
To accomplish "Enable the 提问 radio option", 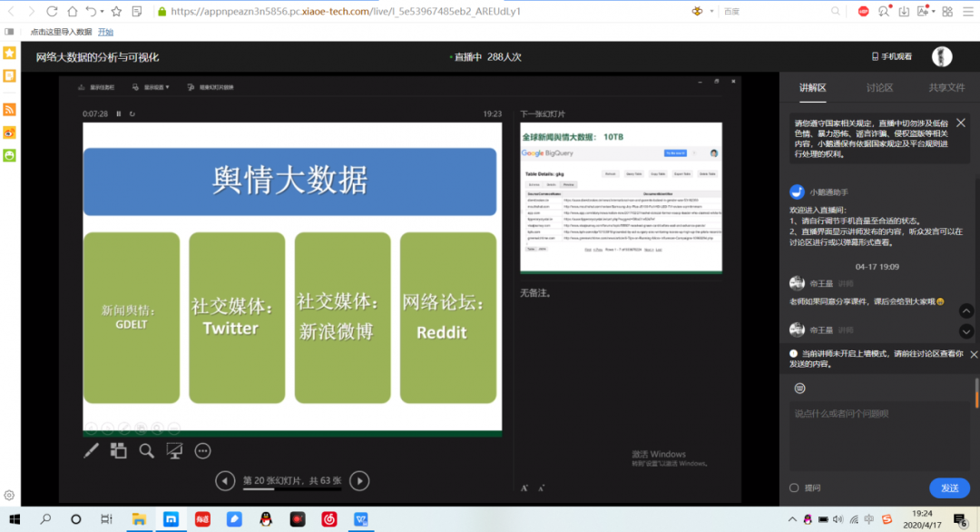I will 794,488.
